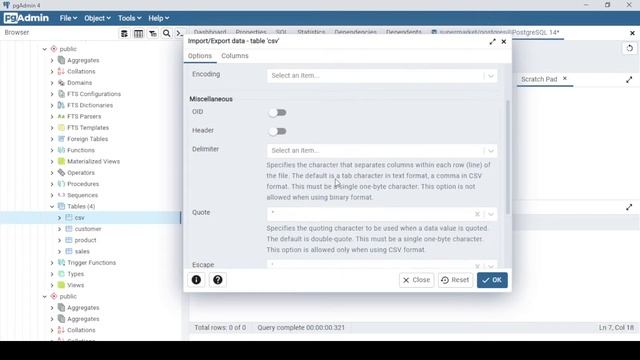The width and height of the screenshot is (640, 360).
Task: Select the Materialized Views node
Action: (93, 161)
